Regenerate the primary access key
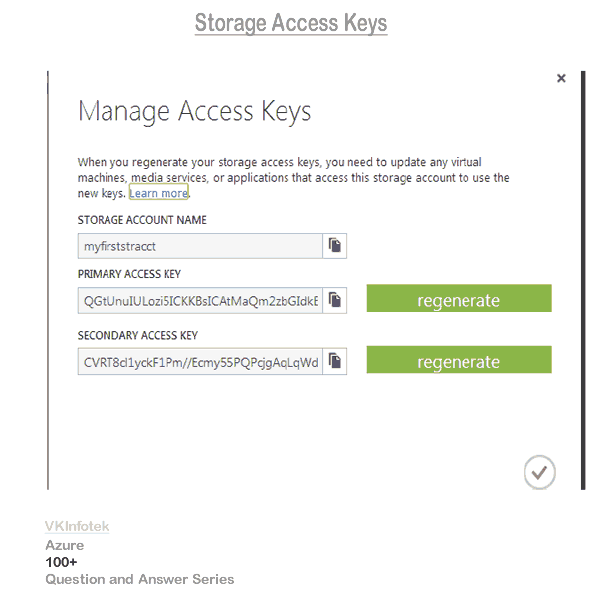This screenshot has width=600, height=600. [458, 300]
